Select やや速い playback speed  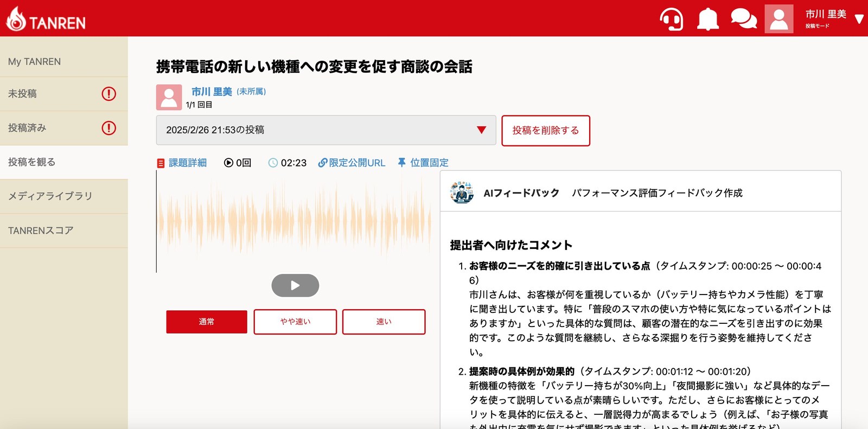tap(295, 322)
